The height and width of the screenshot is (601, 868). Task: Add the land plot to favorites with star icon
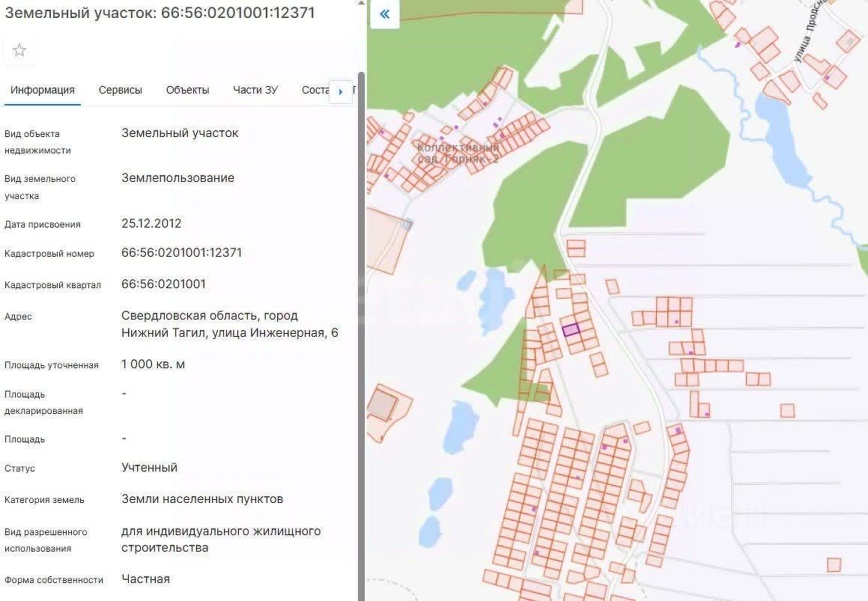(19, 51)
